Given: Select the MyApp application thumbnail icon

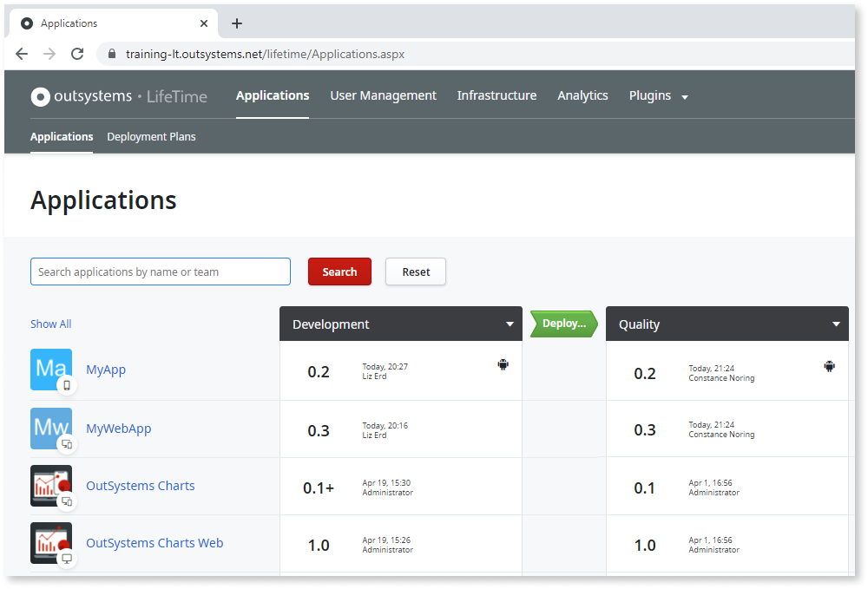Looking at the screenshot, I should (x=51, y=369).
